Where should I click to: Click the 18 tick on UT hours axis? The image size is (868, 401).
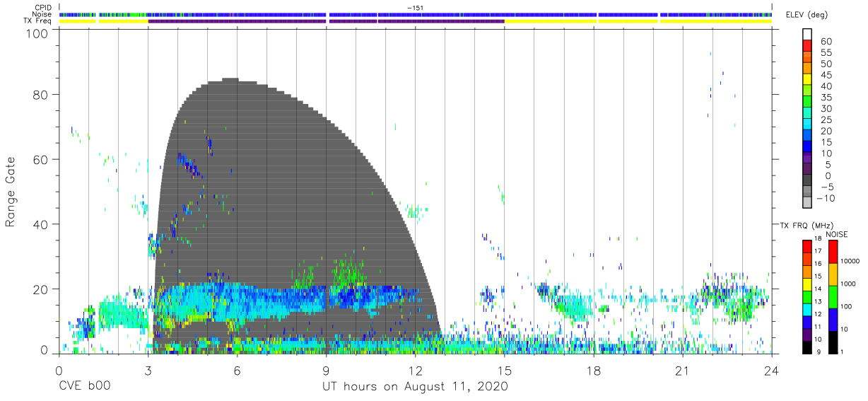click(x=594, y=371)
